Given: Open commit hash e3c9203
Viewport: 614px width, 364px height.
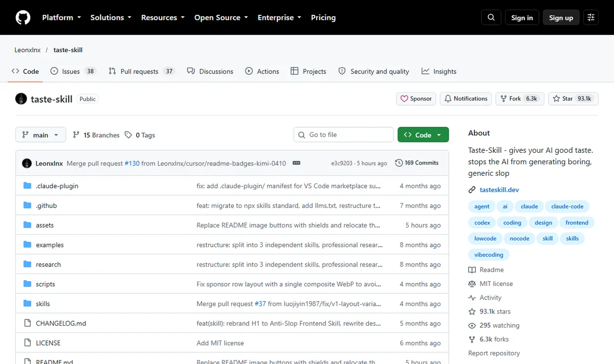Looking at the screenshot, I should (x=342, y=163).
